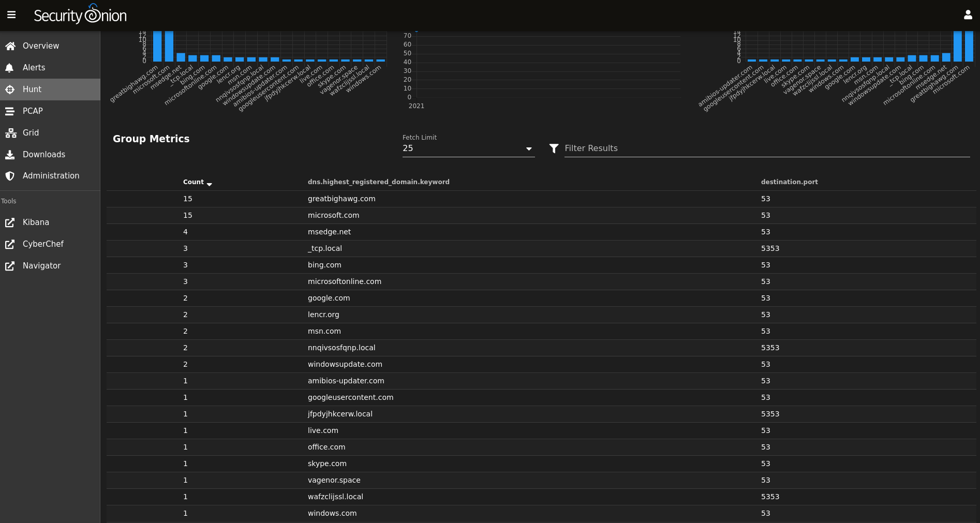Image resolution: width=980 pixels, height=523 pixels.
Task: Click the live.com domain cell
Action: point(323,430)
